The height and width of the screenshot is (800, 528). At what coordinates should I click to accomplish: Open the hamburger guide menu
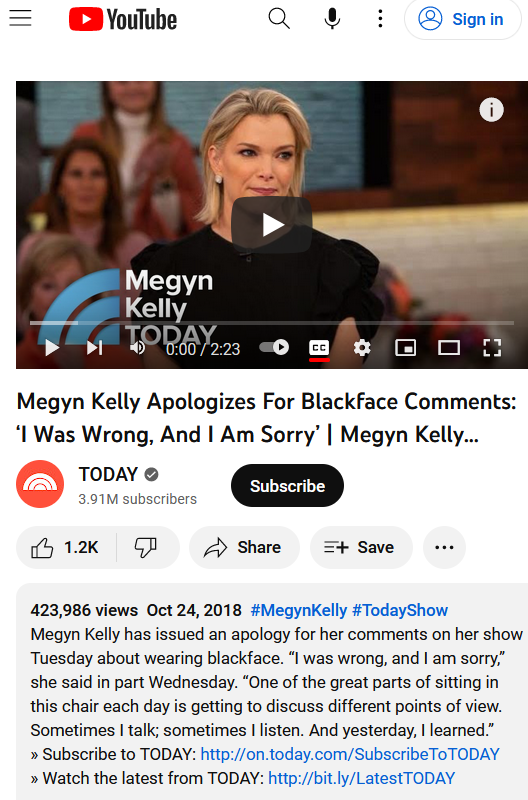pyautogui.click(x=20, y=19)
